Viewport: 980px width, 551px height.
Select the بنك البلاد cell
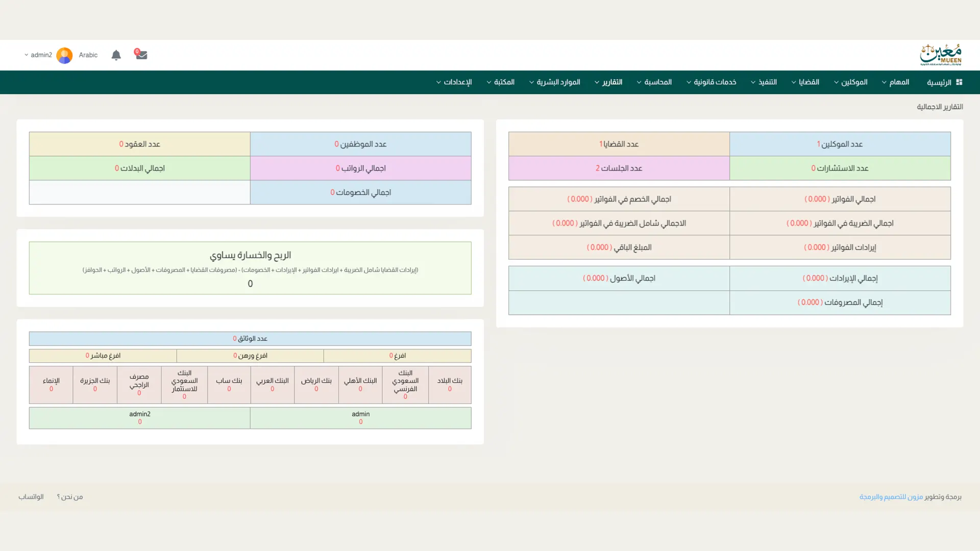449,385
